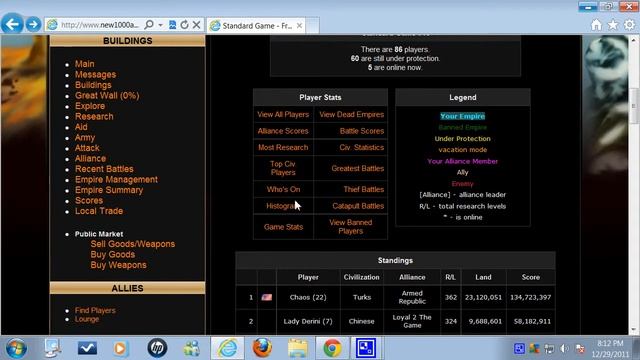Click View Dead Empires
This screenshot has width=640, height=360.
click(351, 115)
